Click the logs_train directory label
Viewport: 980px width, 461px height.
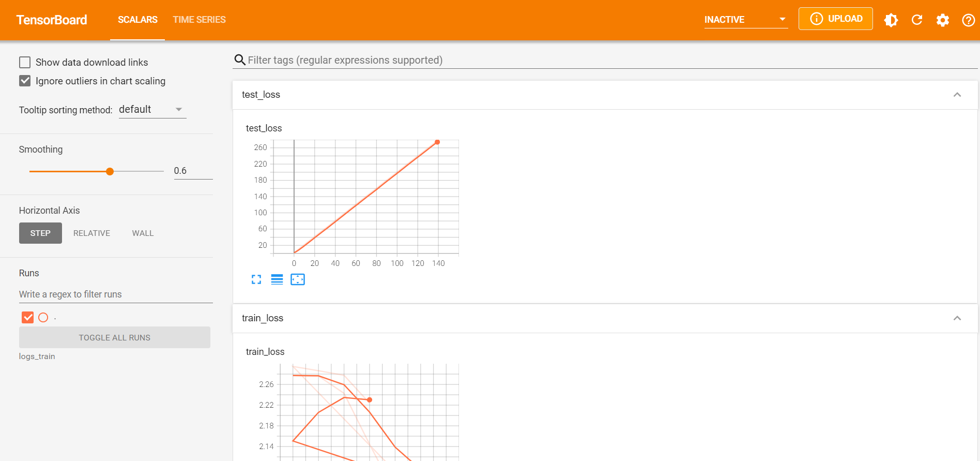pos(37,356)
